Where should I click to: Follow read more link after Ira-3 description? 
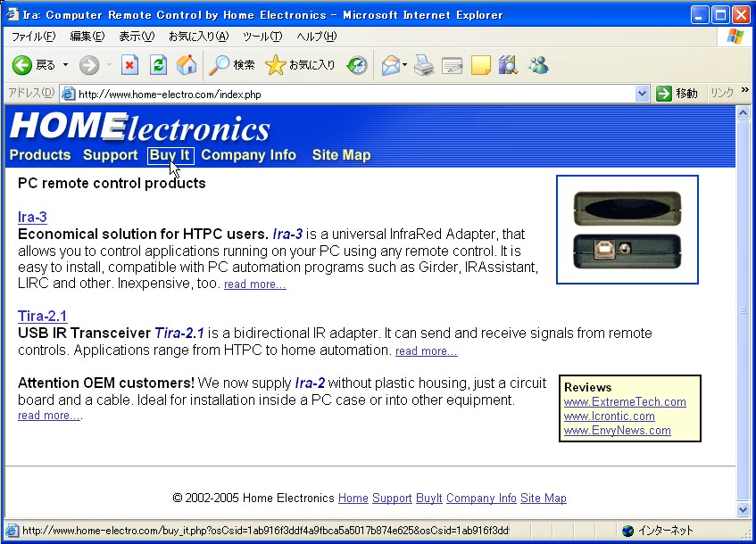click(255, 284)
